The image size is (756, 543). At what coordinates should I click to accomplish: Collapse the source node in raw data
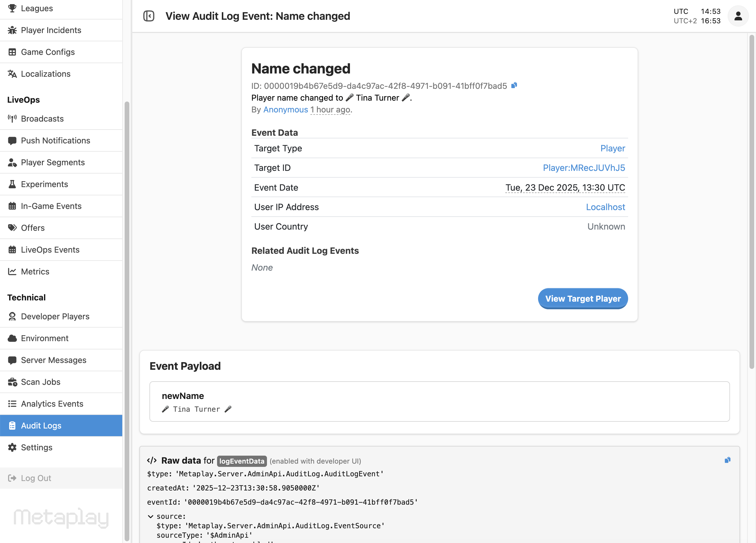point(151,516)
